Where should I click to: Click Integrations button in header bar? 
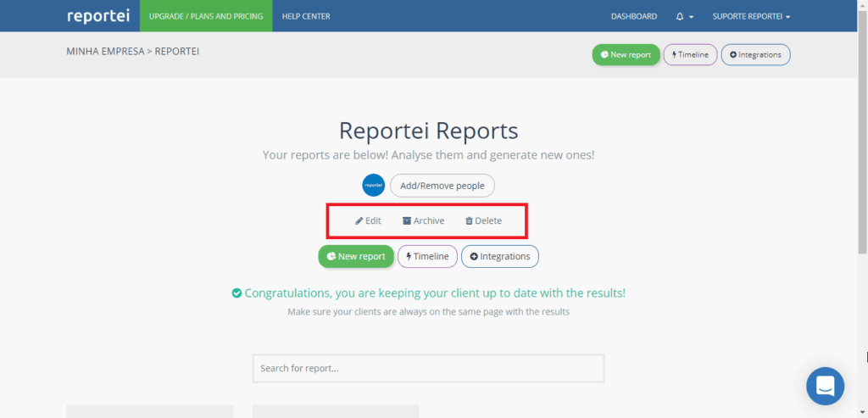click(x=755, y=55)
